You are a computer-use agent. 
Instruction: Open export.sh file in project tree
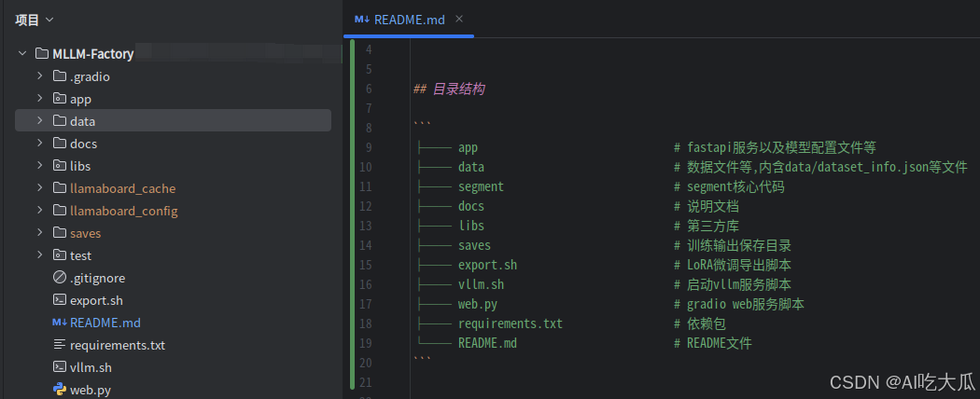[x=96, y=300]
